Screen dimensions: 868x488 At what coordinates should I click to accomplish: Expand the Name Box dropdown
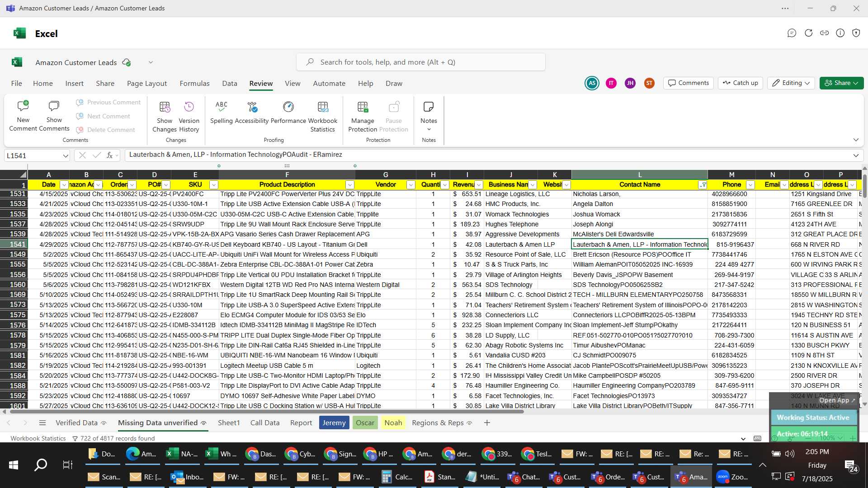pyautogui.click(x=65, y=156)
